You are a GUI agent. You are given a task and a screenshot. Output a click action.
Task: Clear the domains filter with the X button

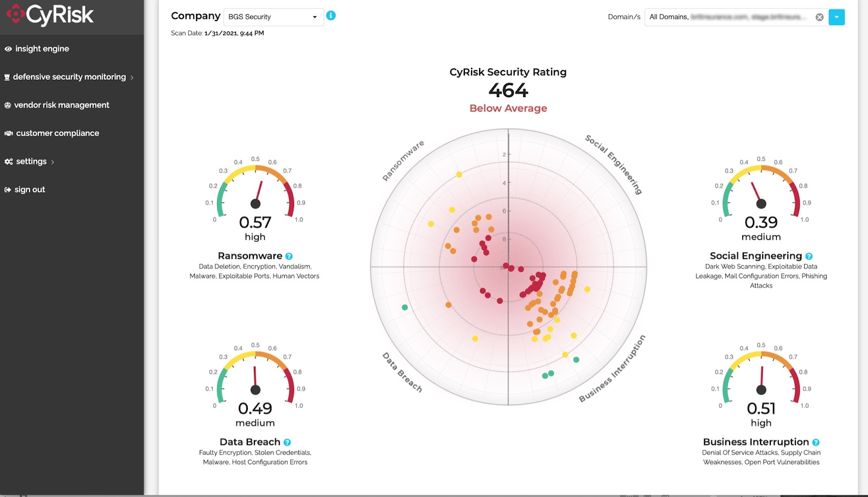click(x=820, y=17)
